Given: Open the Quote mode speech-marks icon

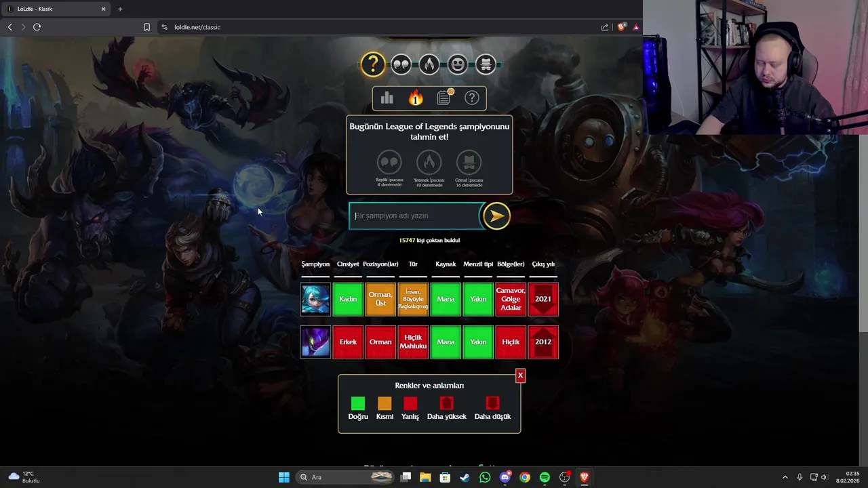Looking at the screenshot, I should tap(401, 64).
